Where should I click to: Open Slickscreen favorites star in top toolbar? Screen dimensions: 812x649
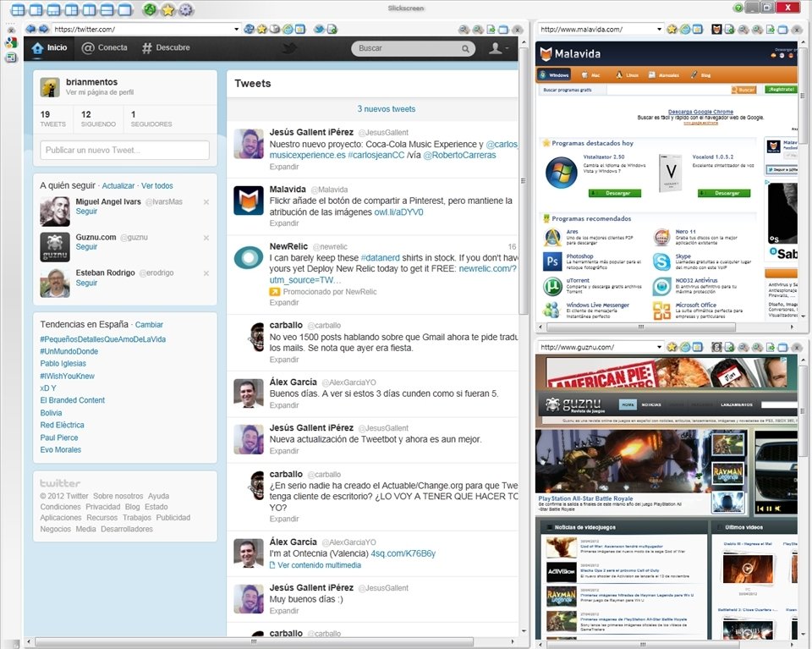pyautogui.click(x=167, y=9)
